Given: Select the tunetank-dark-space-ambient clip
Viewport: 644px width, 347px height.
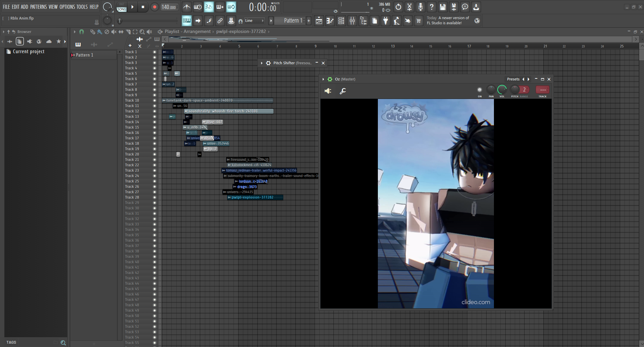Looking at the screenshot, I should click(217, 100).
